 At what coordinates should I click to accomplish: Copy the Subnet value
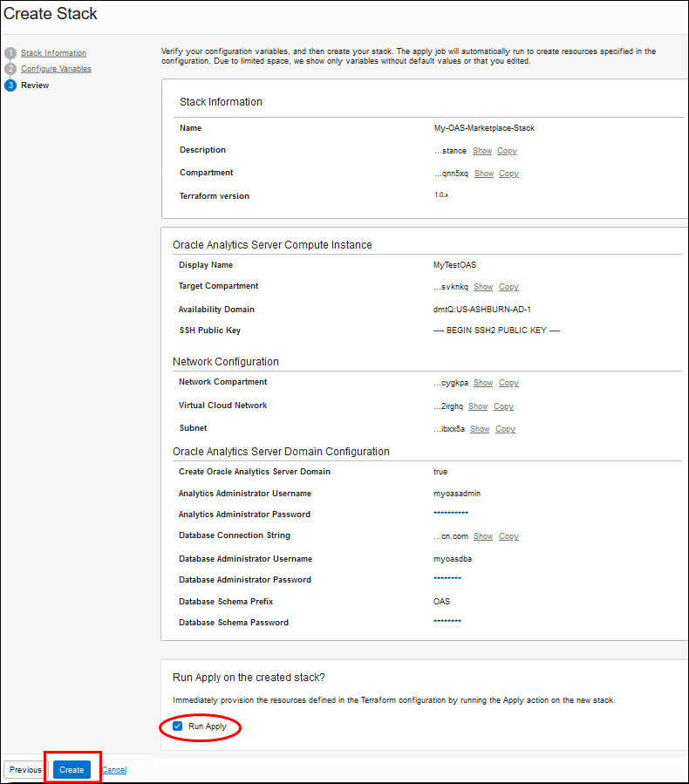tap(506, 429)
